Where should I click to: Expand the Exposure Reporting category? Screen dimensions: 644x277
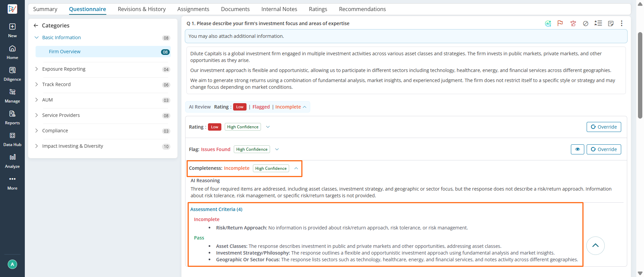pyautogui.click(x=37, y=69)
